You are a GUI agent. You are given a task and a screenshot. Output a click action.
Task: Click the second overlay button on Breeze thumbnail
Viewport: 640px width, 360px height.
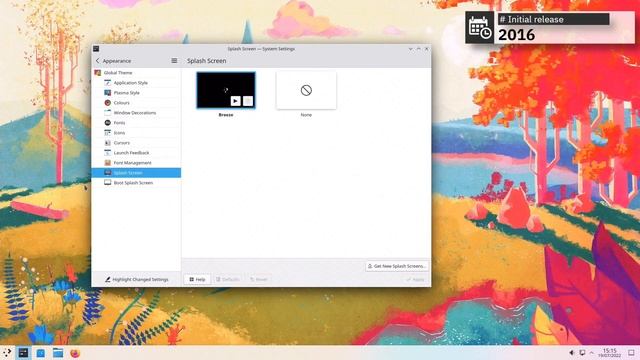(x=248, y=101)
